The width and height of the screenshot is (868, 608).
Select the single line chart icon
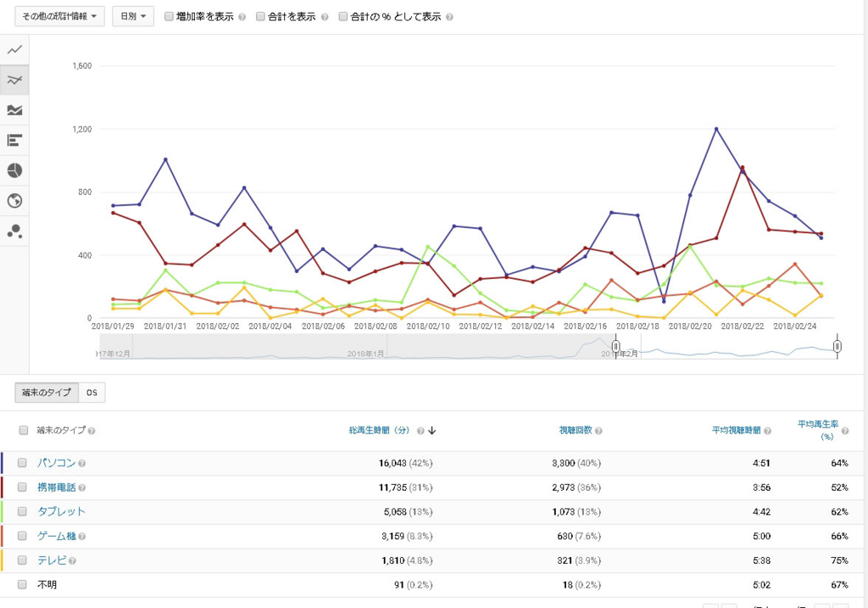coord(14,50)
